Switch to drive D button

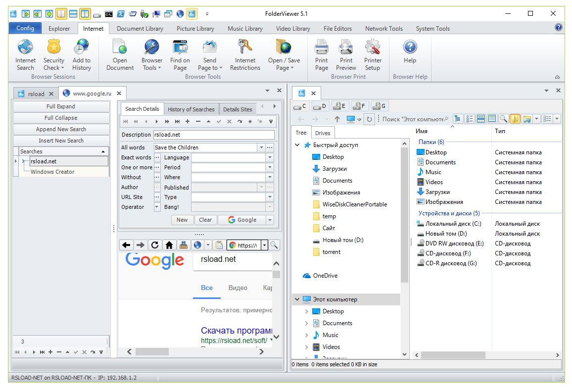[320, 106]
